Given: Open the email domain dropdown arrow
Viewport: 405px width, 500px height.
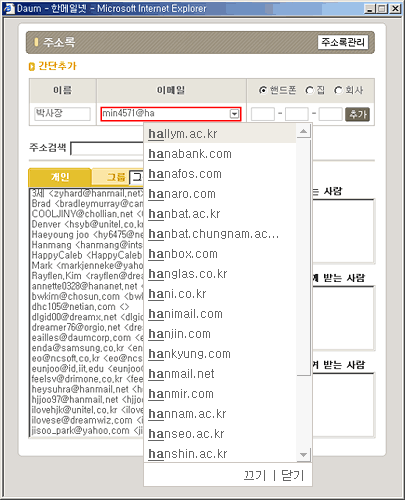Looking at the screenshot, I should [234, 114].
